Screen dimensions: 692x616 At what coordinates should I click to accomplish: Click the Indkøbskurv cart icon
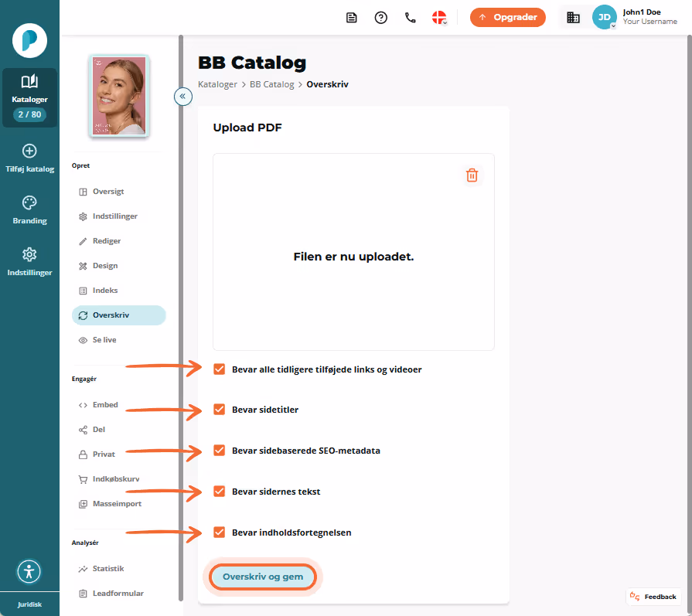pyautogui.click(x=83, y=480)
